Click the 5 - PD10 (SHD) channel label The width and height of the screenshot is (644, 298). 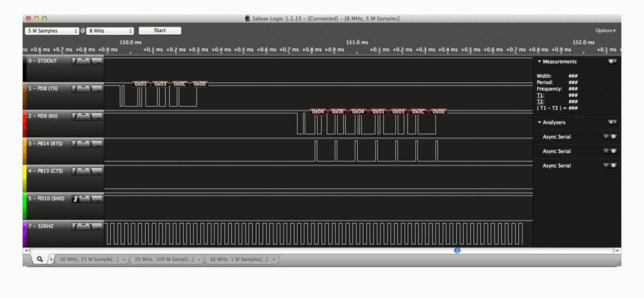tap(46, 198)
